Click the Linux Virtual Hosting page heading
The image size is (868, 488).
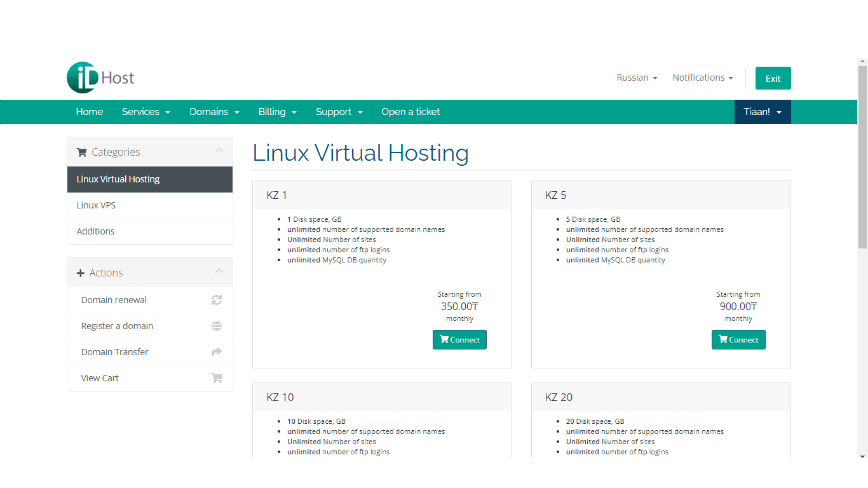pos(361,153)
